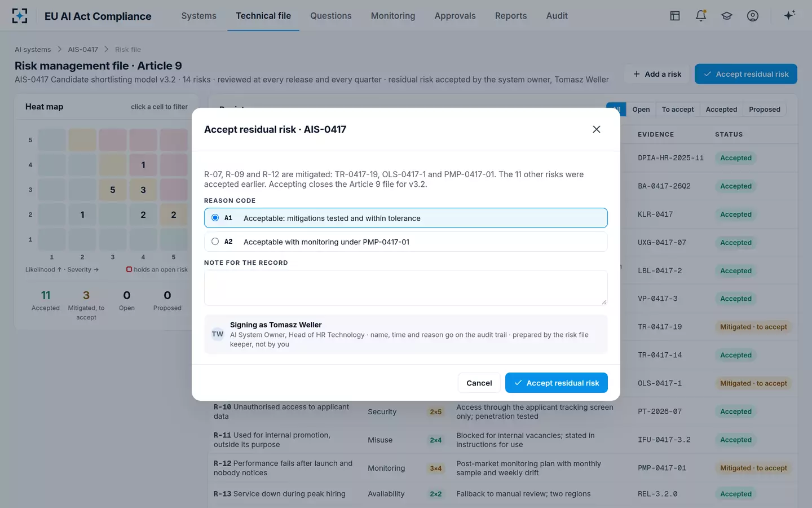The height and width of the screenshot is (508, 812).
Task: Click the EU AI Act Compliance logo icon
Action: click(x=20, y=16)
